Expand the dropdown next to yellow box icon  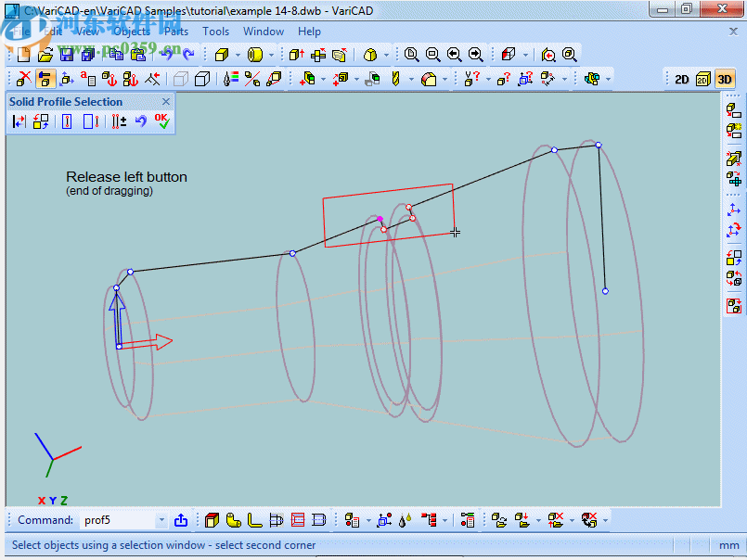238,55
